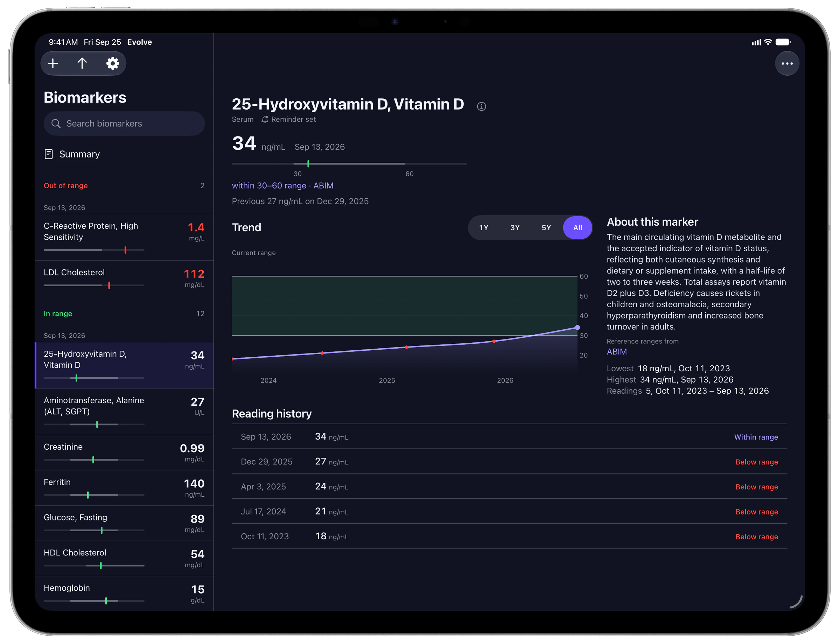The width and height of the screenshot is (840, 644).
Task: Select the LDL Cholesterol biomarker
Action: (124, 279)
